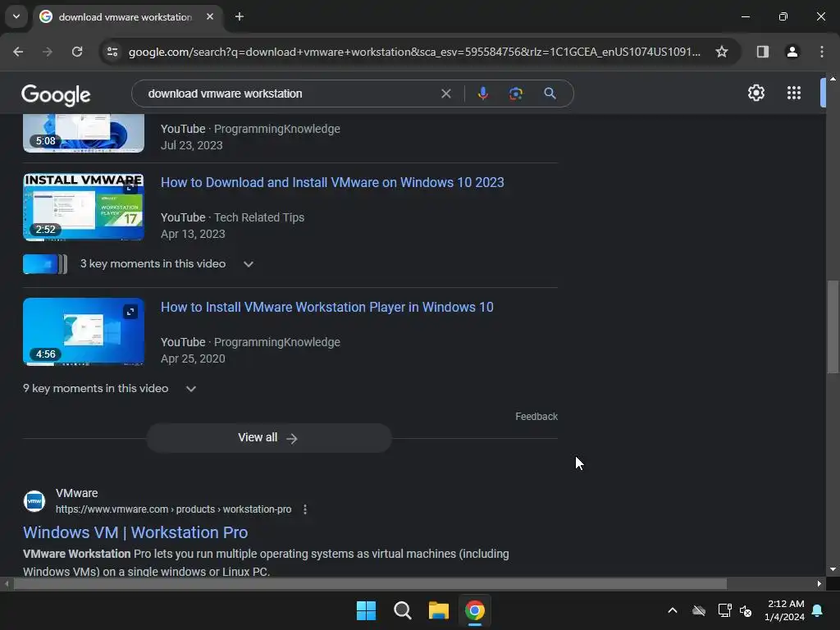Open How to Install VMware Workstation Player video
Image resolution: width=840 pixels, height=630 pixels.
(326, 307)
